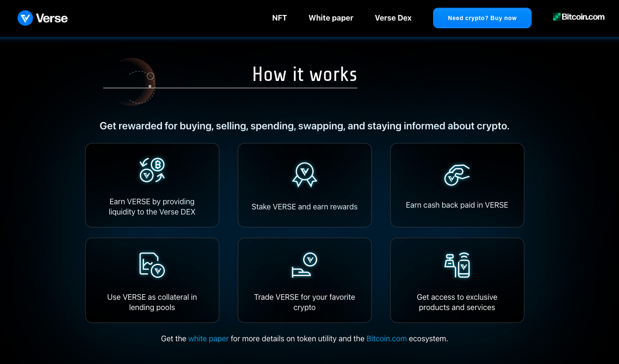Open the White paper menu item
This screenshot has width=619, height=364.
(x=331, y=18)
